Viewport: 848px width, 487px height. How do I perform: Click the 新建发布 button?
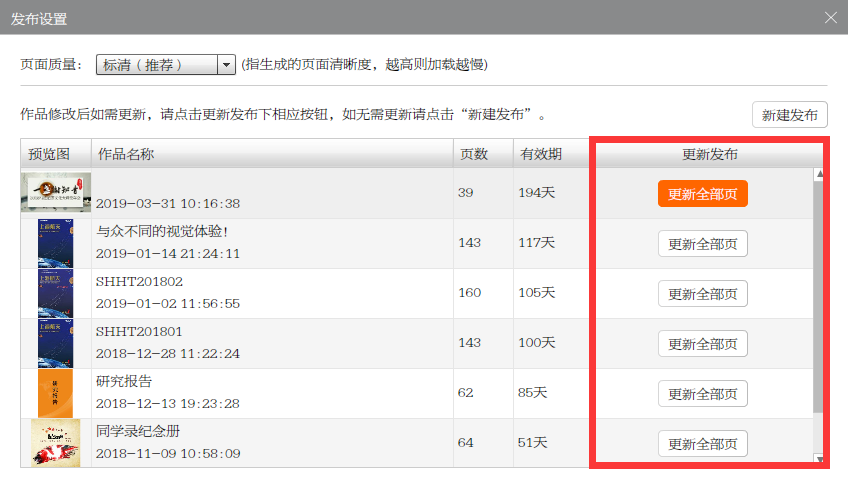coord(789,115)
